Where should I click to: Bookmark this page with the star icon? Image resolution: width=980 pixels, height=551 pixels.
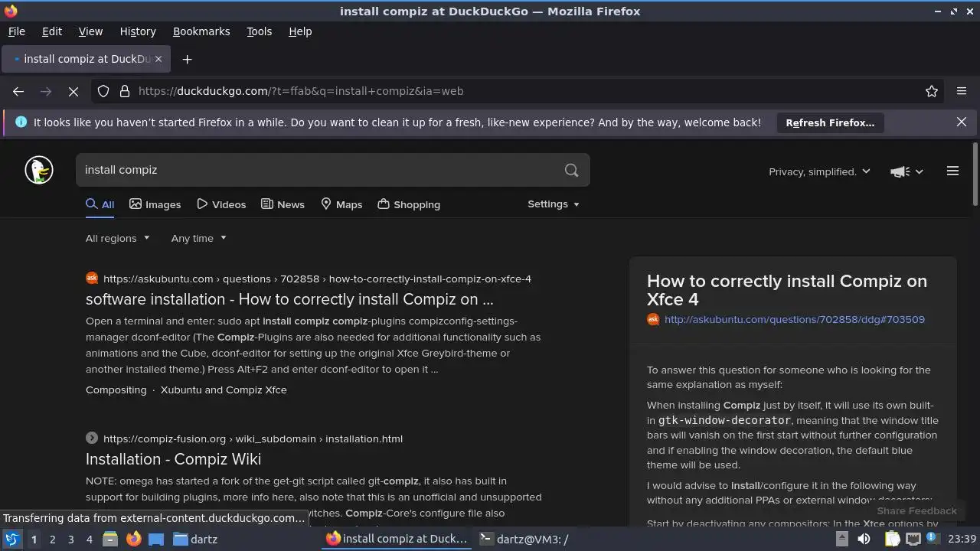pyautogui.click(x=932, y=91)
